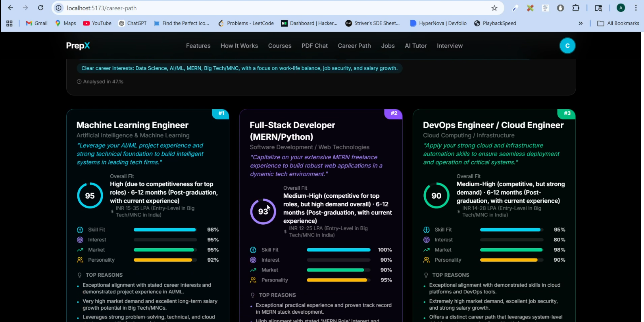Image resolution: width=644 pixels, height=322 pixels.
Task: Open Career Path nav item
Action: pyautogui.click(x=354, y=46)
